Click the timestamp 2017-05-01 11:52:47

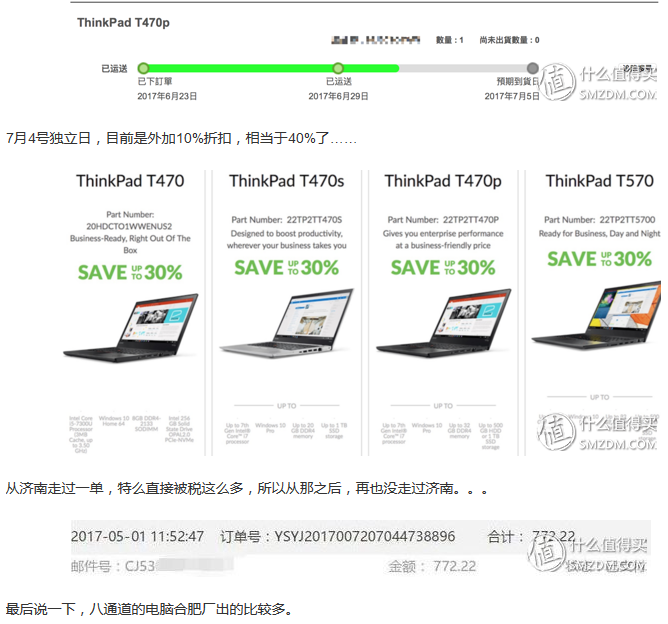(x=137, y=536)
